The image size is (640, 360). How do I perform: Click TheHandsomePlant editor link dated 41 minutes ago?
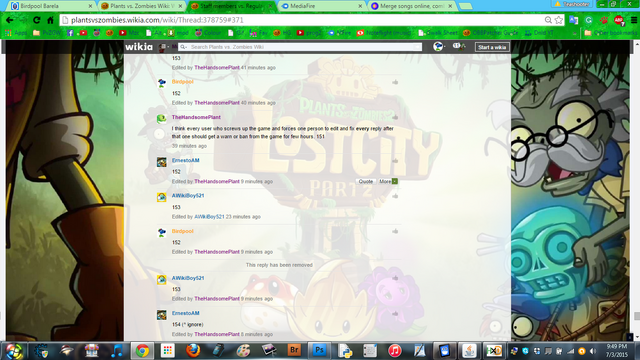[217, 68]
